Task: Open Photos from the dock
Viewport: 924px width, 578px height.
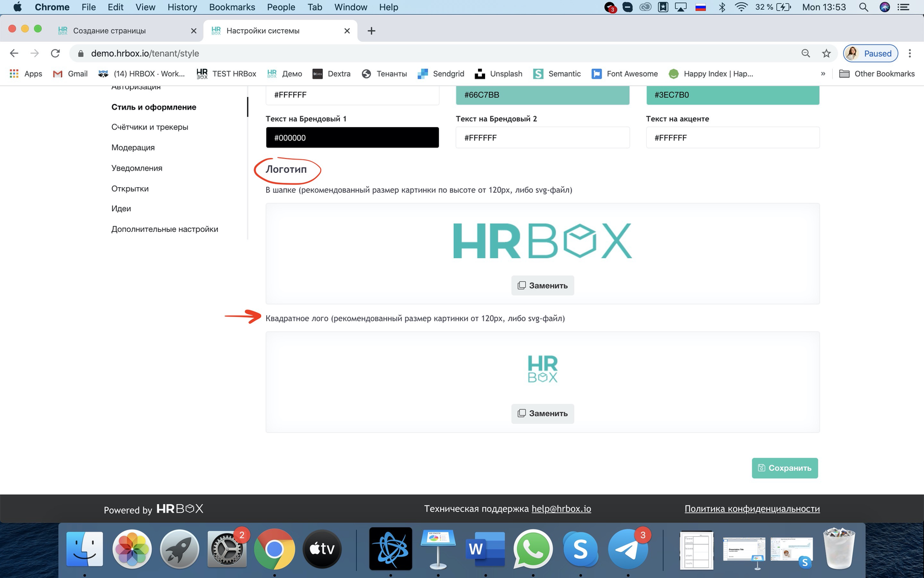Action: point(132,549)
